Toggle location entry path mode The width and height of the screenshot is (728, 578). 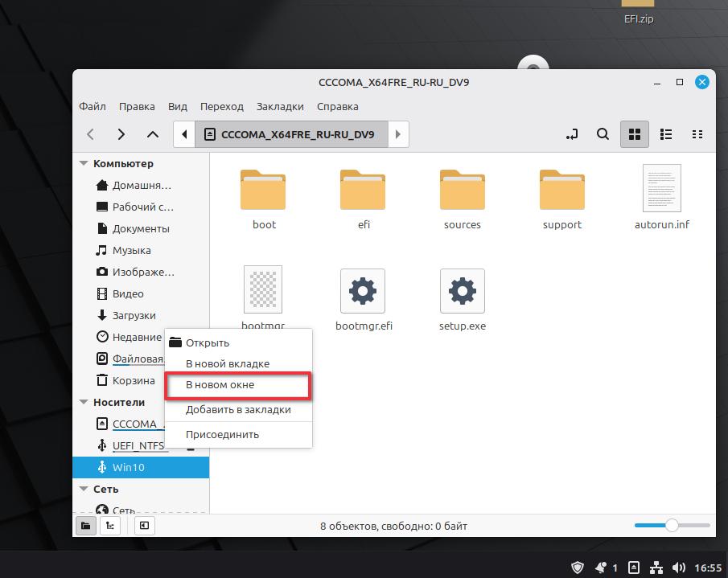[x=572, y=134]
